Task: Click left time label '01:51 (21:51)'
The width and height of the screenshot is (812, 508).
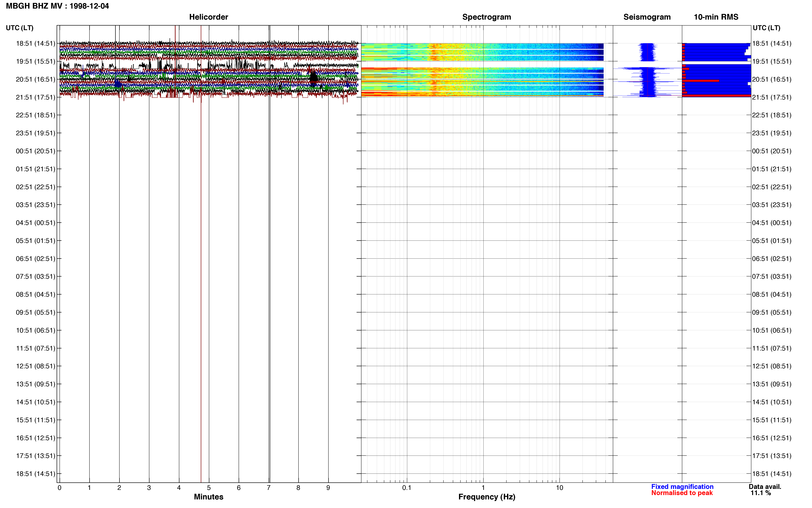Action: click(36, 169)
